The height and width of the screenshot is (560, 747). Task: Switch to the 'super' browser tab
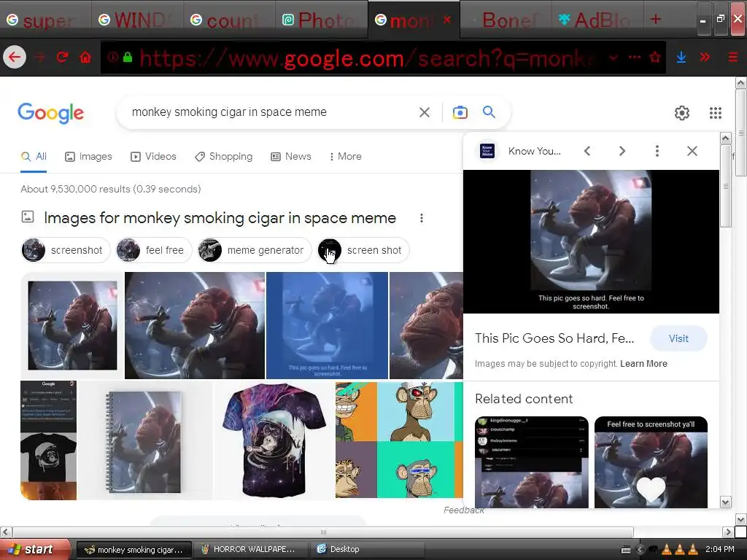pyautogui.click(x=46, y=20)
